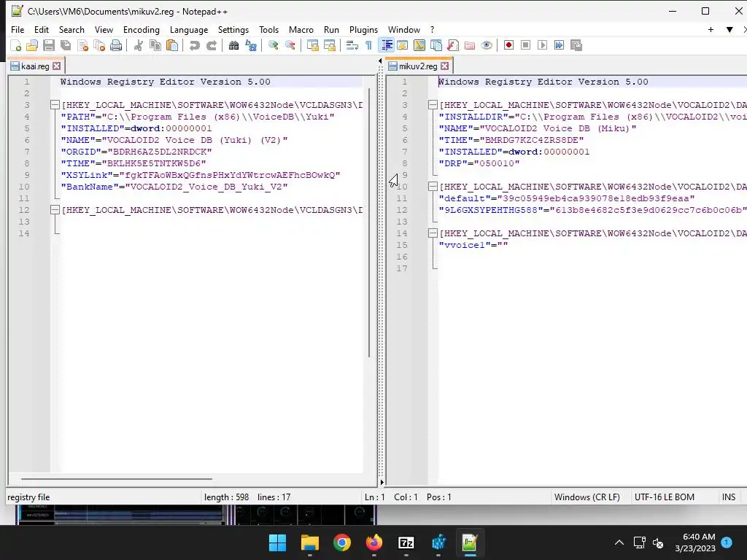747x560 pixels.
Task: Close the mikuv2.reg tab
Action: (x=444, y=66)
